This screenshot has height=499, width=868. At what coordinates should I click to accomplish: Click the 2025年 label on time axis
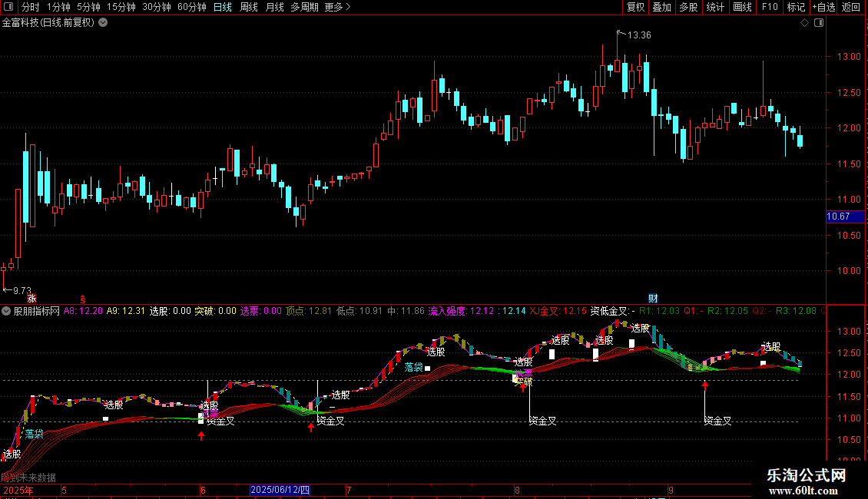tap(18, 490)
